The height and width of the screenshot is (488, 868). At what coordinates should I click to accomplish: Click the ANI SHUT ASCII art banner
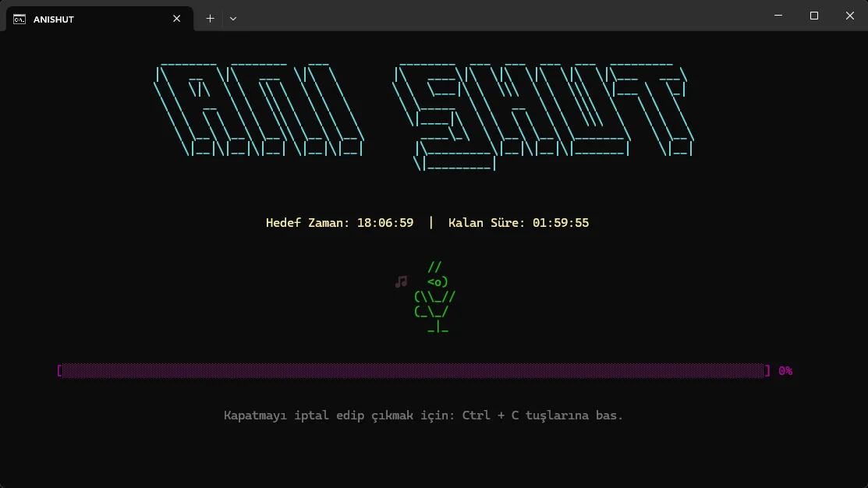(x=423, y=117)
